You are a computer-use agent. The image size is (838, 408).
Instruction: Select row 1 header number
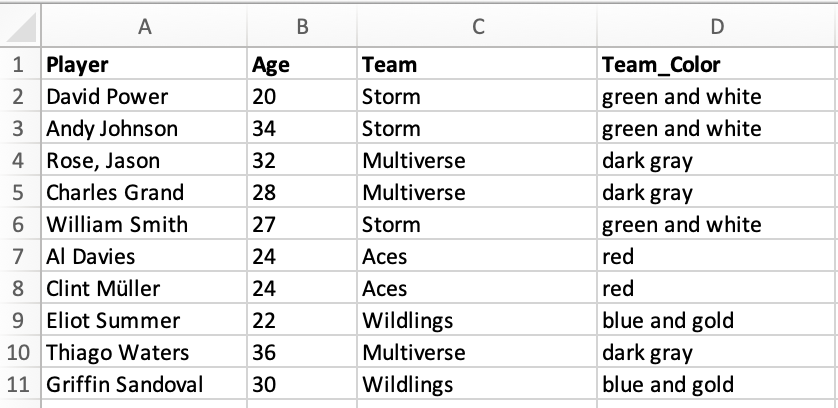pos(20,65)
